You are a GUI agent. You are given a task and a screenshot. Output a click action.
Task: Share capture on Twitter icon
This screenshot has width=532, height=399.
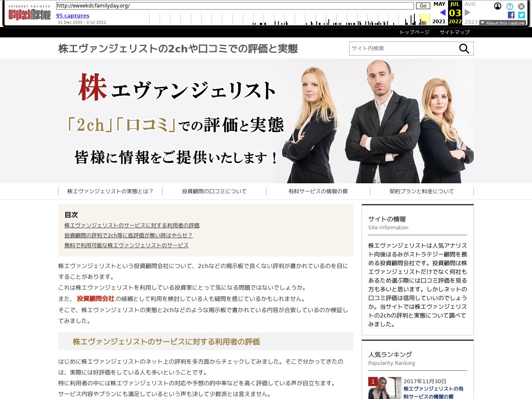[x=522, y=15]
